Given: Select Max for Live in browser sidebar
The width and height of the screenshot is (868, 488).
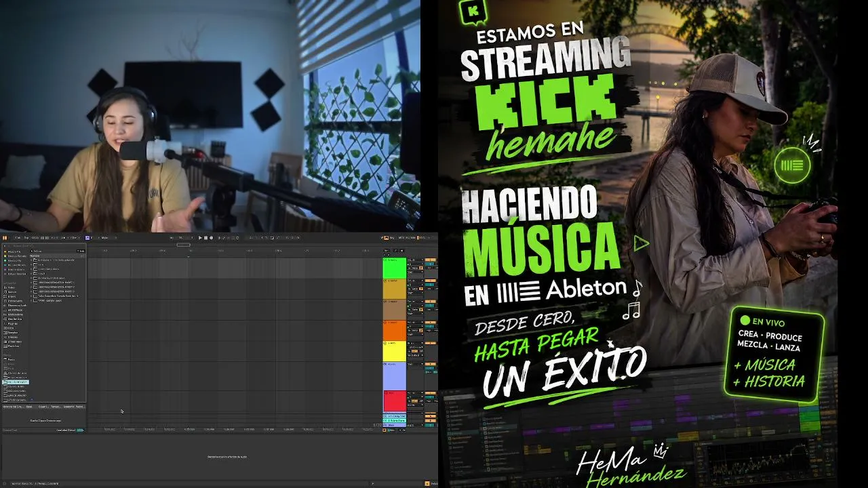Looking at the screenshot, I should (14, 319).
